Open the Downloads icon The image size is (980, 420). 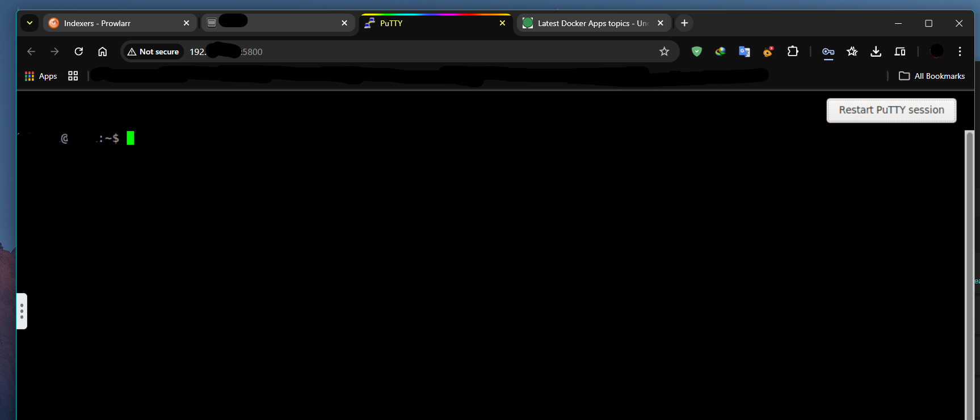[x=876, y=52]
